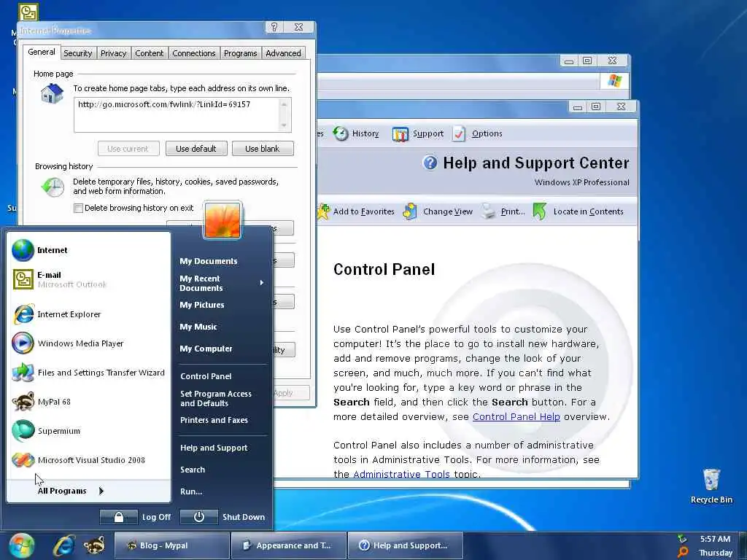Follow the Control Panel Help link

coord(516,416)
